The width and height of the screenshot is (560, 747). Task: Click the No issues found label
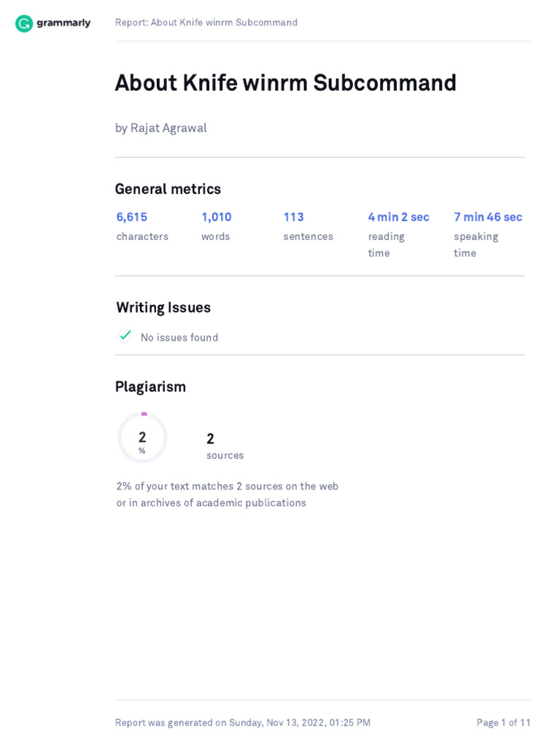[179, 338]
